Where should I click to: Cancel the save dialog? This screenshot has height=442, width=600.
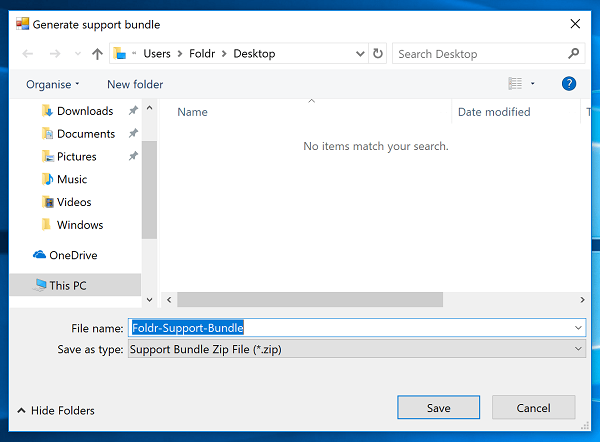click(533, 408)
